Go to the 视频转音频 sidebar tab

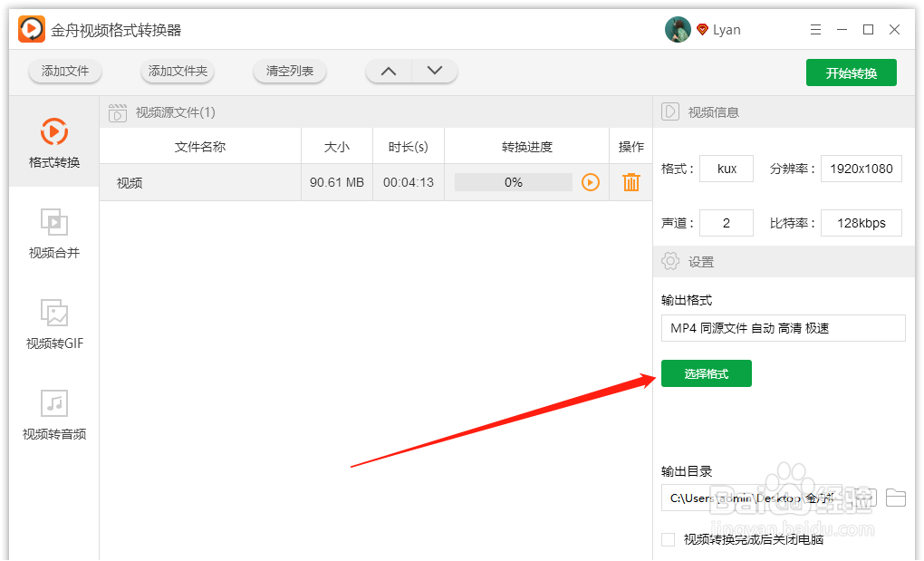[54, 415]
